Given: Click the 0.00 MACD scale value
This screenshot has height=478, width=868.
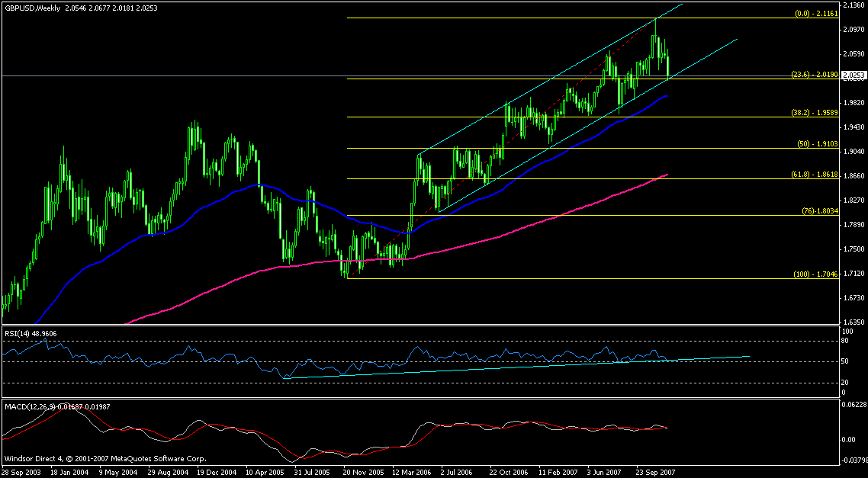Looking at the screenshot, I should 849,440.
